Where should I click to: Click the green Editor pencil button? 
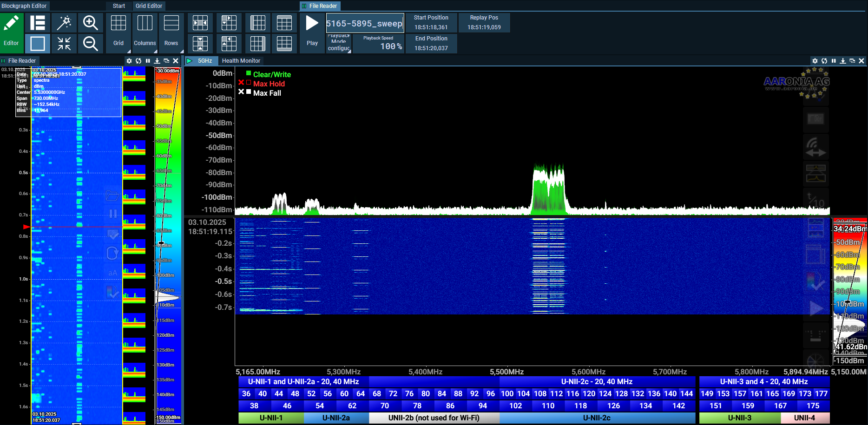click(x=11, y=33)
